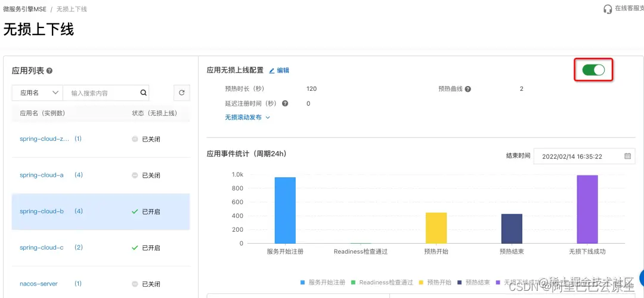Open the help icon next to 应用列表

pyautogui.click(x=49, y=71)
